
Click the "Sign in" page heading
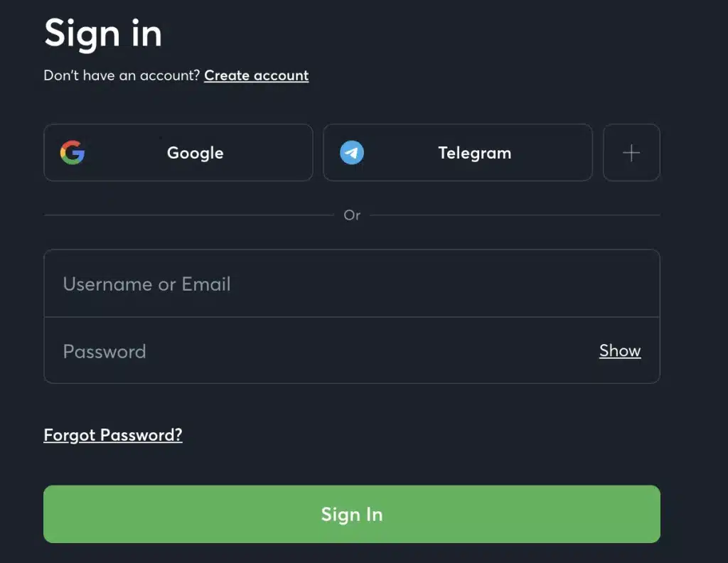coord(103,33)
